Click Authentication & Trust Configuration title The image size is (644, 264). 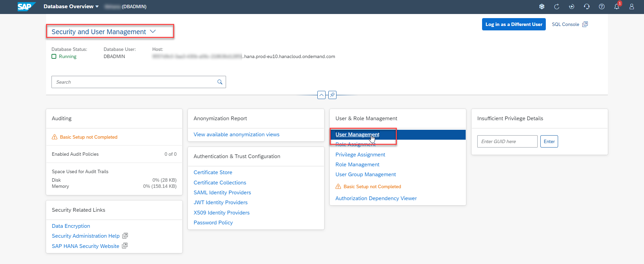coord(237,156)
